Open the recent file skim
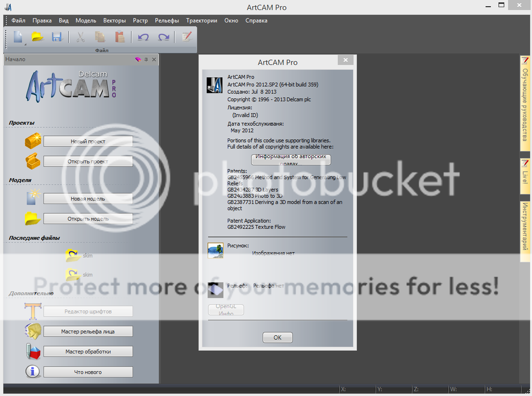The width and height of the screenshot is (532, 396). pyautogui.click(x=87, y=255)
